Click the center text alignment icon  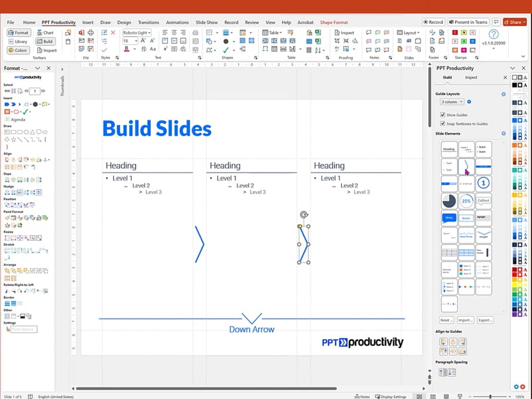pyautogui.click(x=174, y=32)
